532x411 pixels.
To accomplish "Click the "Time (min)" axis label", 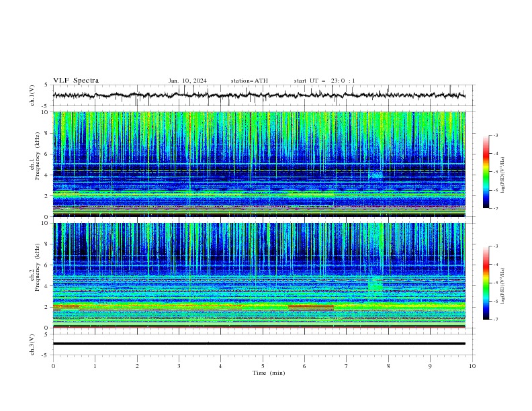I will pos(269,373).
